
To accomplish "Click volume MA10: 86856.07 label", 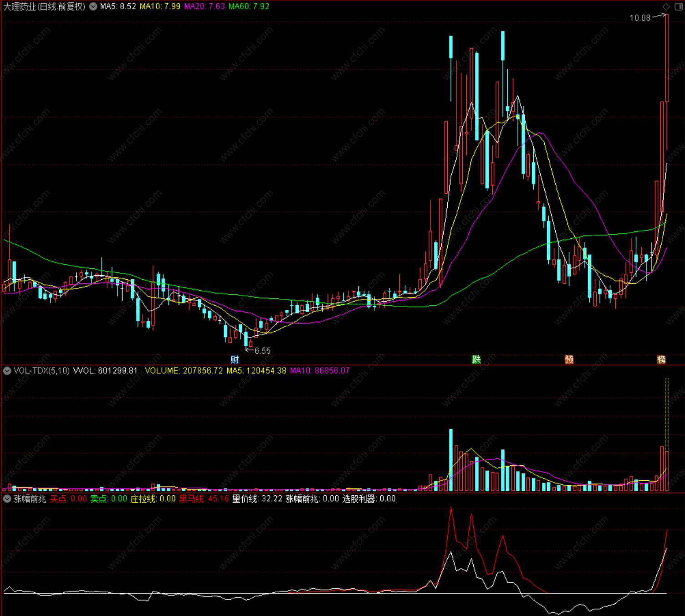I will [x=320, y=371].
